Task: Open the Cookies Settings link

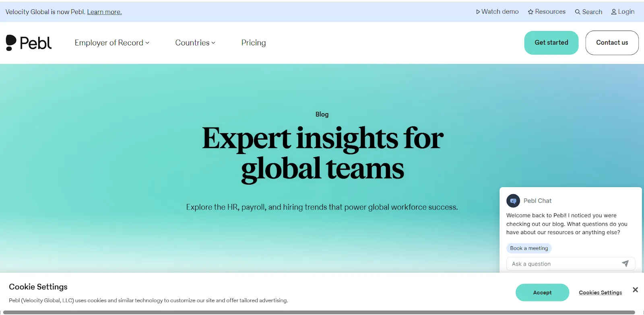Action: [x=601, y=292]
